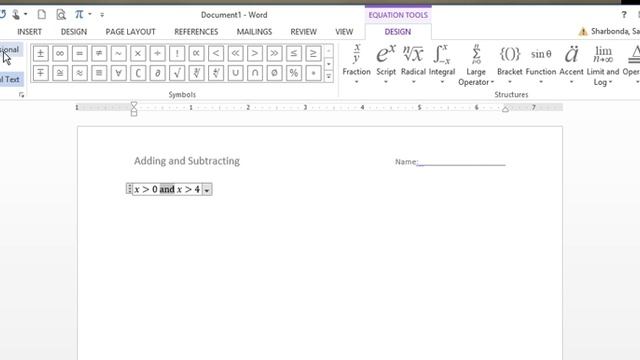The image size is (640, 360).
Task: Open the Accent structure menu
Action: pos(571,64)
